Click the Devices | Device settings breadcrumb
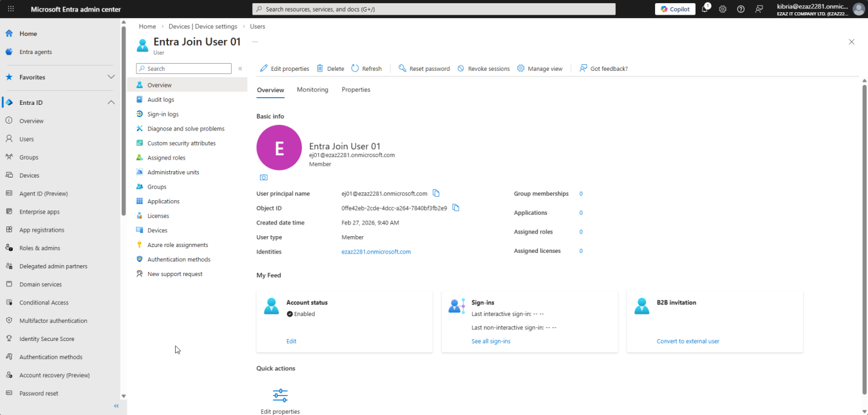The image size is (868, 415). pos(203,26)
